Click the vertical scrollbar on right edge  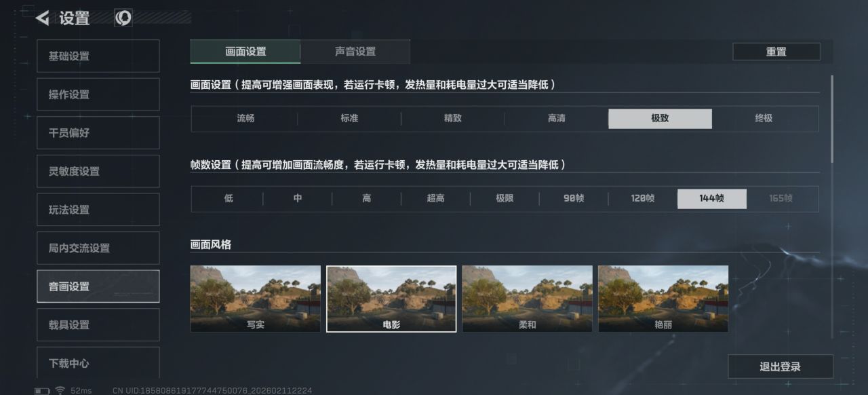click(x=832, y=119)
